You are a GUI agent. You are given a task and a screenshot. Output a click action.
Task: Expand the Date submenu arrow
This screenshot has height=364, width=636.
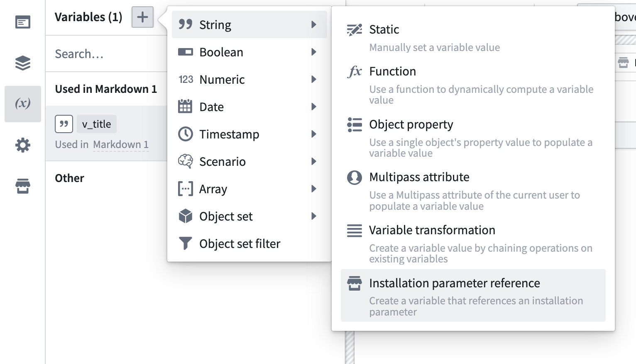pos(314,107)
